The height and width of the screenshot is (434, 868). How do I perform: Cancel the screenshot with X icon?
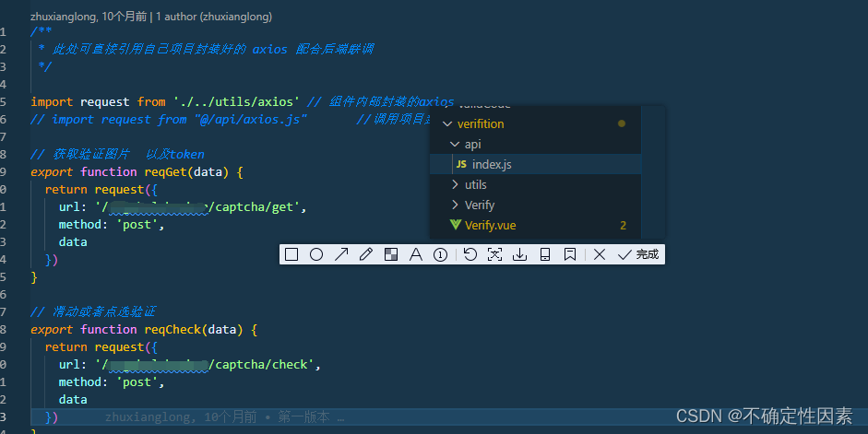point(600,254)
